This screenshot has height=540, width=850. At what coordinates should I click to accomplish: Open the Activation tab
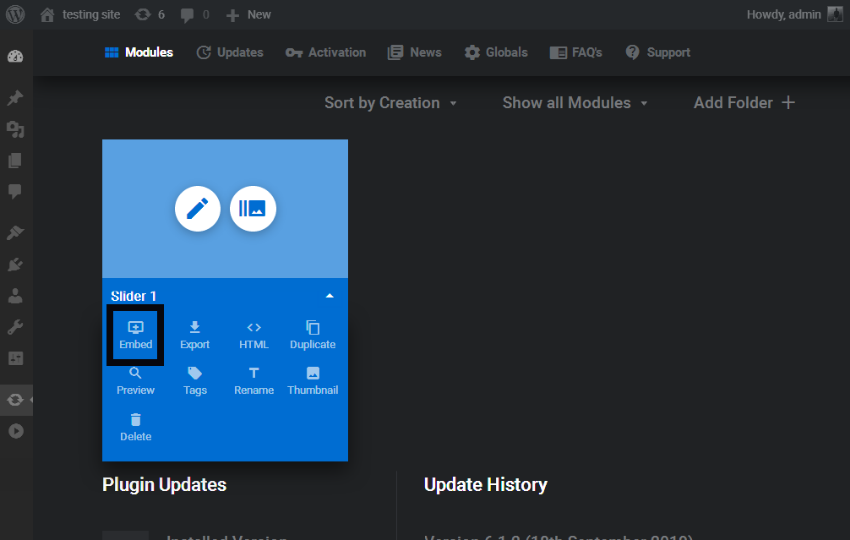(326, 53)
